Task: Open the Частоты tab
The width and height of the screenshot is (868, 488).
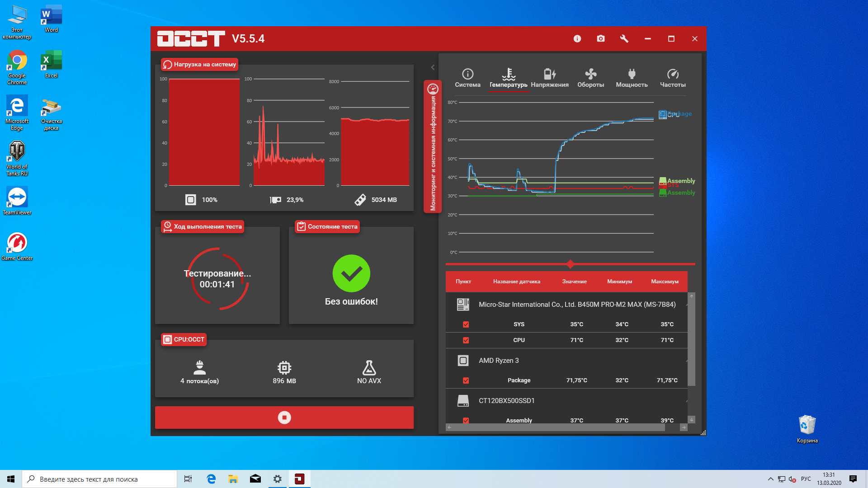Action: coord(673,78)
